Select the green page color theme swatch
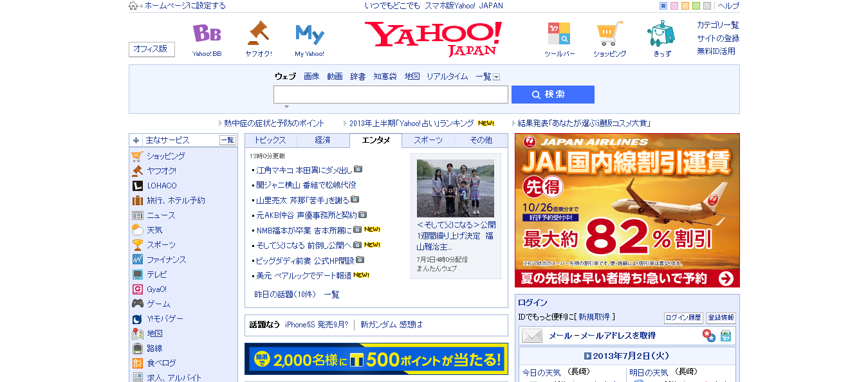868x382 pixels. click(696, 6)
